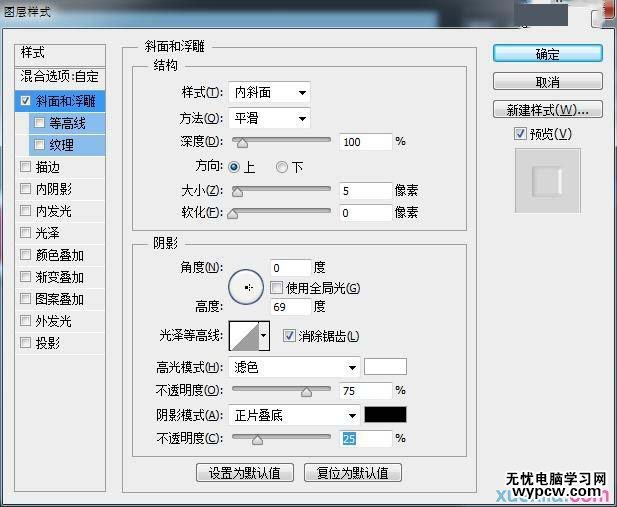Enable the 纹理 checkbox
Image resolution: width=617 pixels, height=507 pixels.
tap(39, 145)
